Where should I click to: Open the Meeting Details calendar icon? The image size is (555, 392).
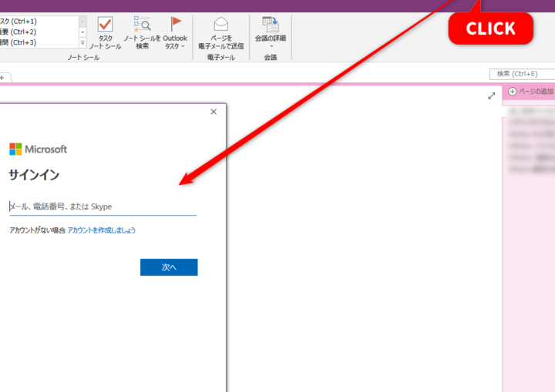tap(271, 24)
